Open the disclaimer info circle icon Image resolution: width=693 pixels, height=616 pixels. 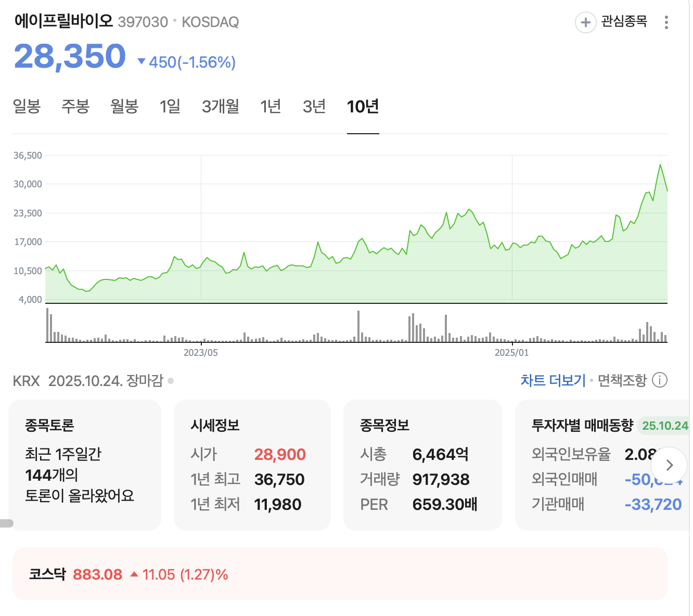tap(660, 380)
